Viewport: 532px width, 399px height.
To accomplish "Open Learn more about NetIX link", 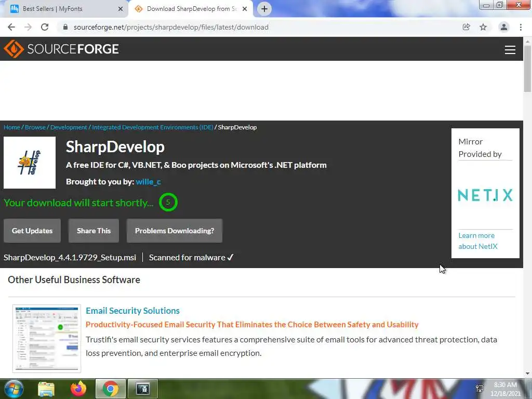I will pos(478,241).
